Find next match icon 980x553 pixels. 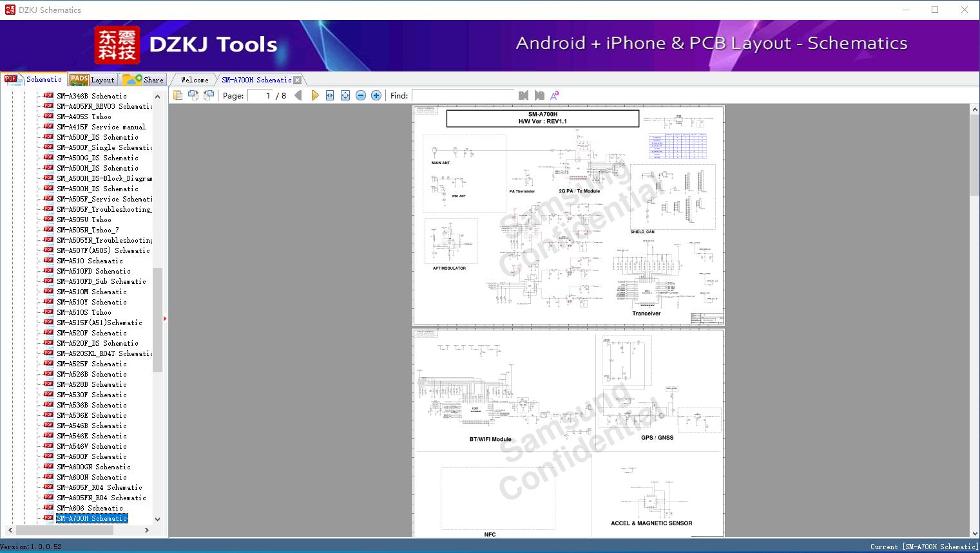(539, 95)
